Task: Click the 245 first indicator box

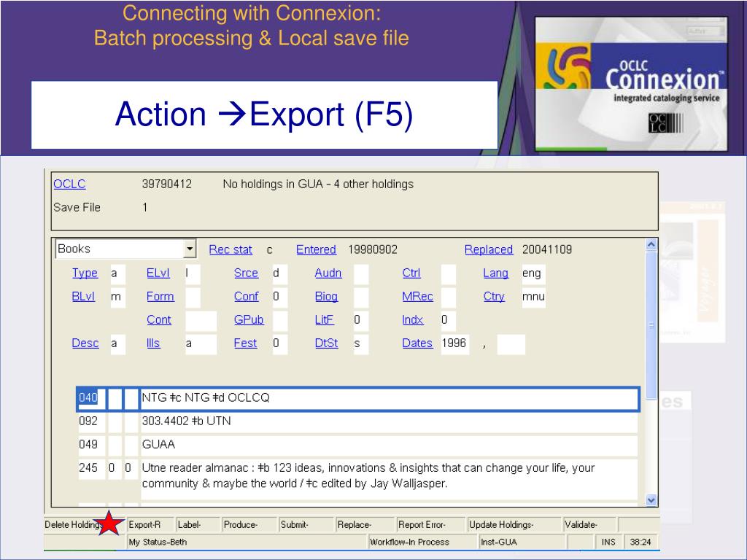Action: coord(115,469)
